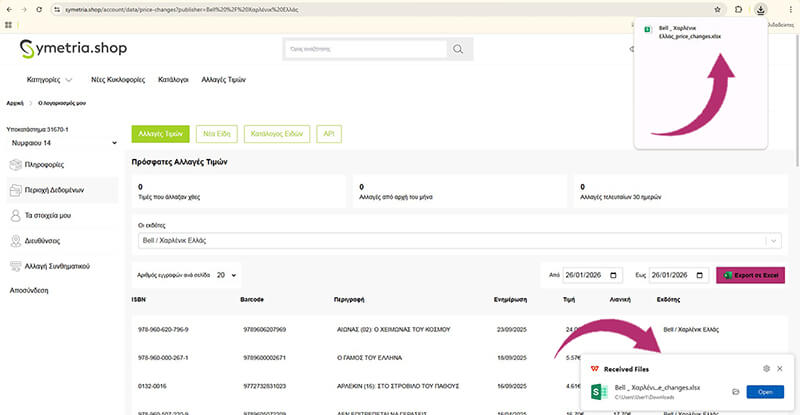Open the Νυμφαιου 14 branch dropdown
The height and width of the screenshot is (415, 800).
point(61,143)
